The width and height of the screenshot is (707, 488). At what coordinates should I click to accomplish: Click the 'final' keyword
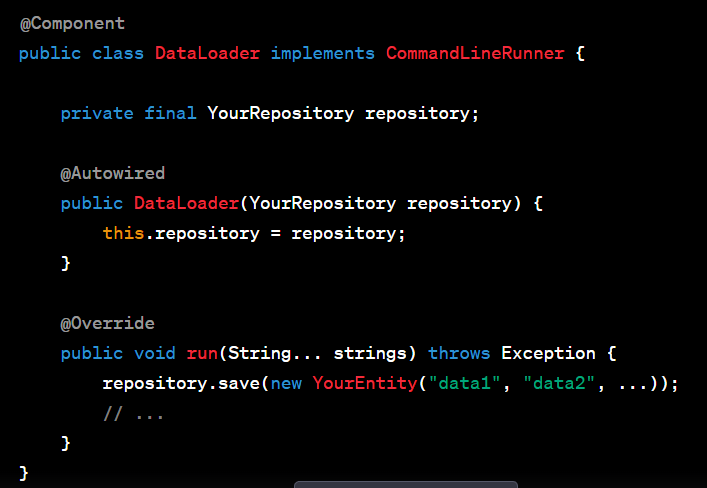170,113
